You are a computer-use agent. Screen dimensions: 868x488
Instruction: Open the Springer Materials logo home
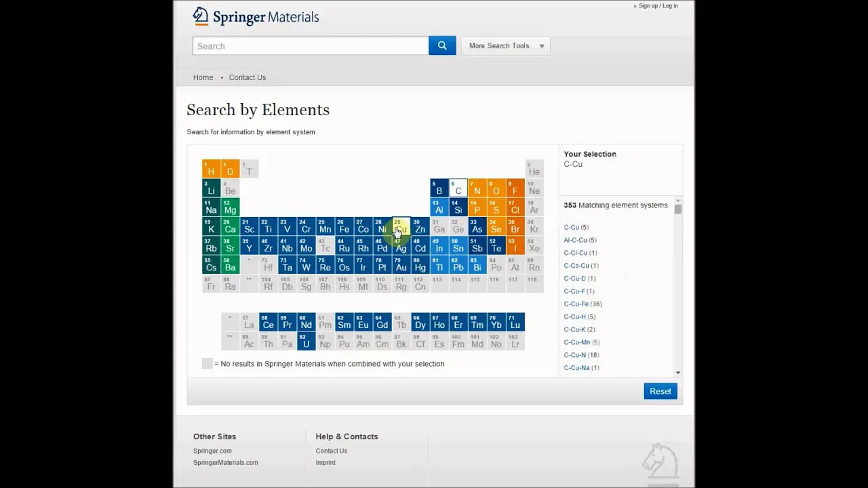[x=256, y=16]
